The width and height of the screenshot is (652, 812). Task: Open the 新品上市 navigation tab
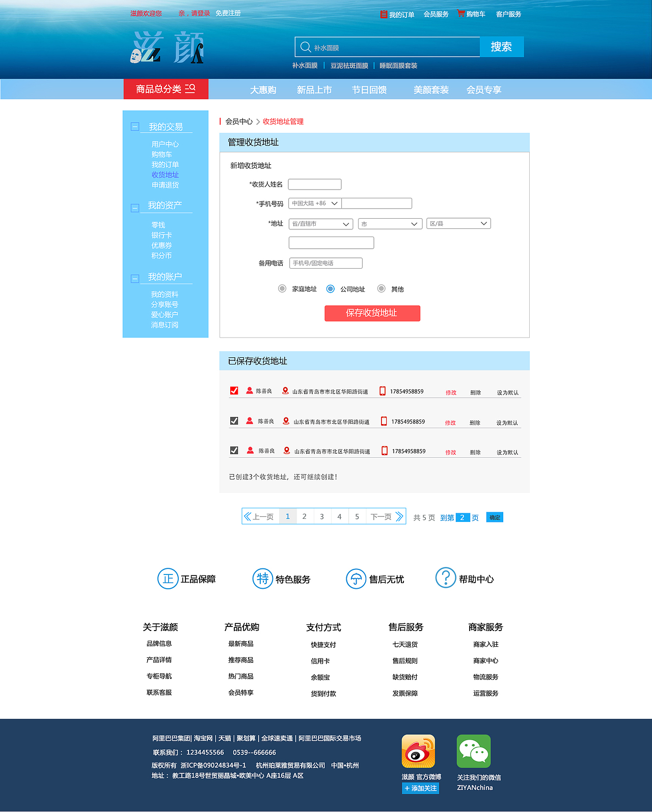pos(314,90)
